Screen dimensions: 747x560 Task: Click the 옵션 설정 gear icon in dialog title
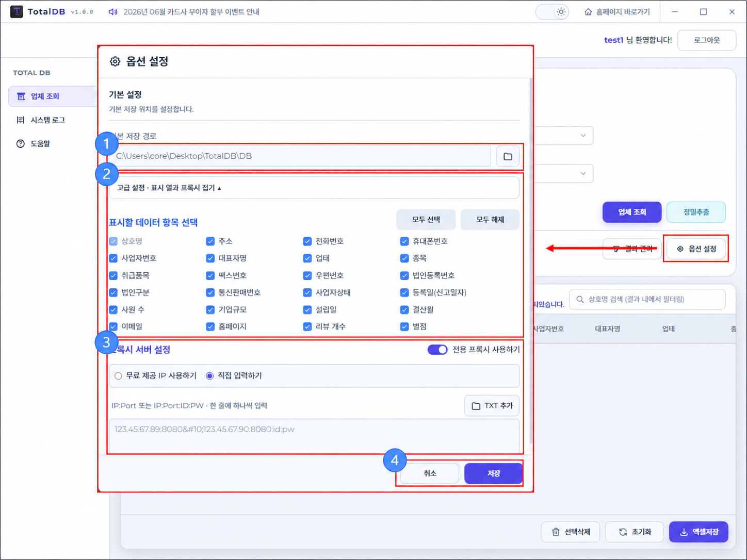coord(115,61)
